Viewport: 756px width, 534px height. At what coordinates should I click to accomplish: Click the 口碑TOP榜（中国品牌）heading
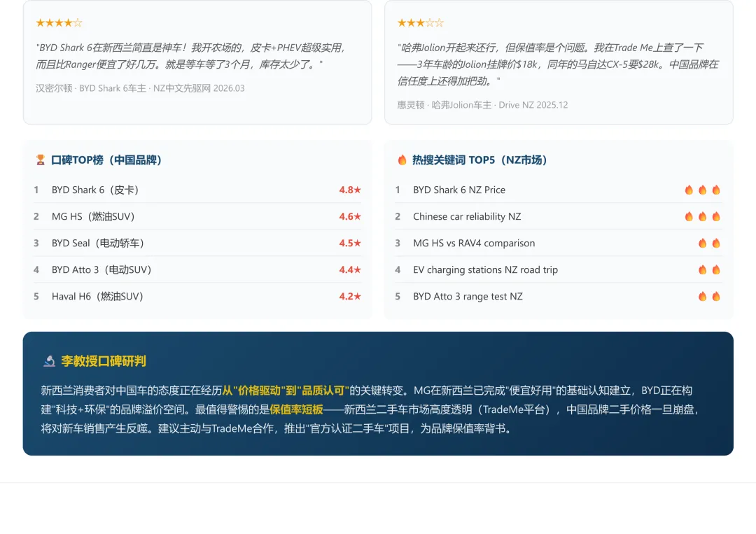[106, 160]
